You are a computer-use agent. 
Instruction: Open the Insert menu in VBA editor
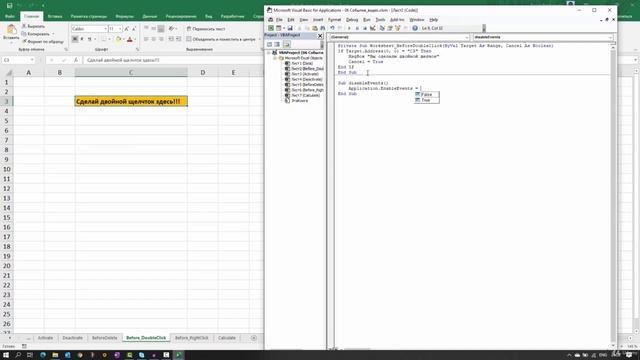coord(318,20)
